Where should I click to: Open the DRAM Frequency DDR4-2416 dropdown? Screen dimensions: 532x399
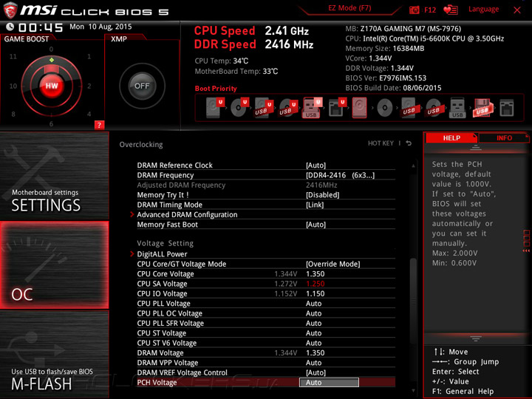pyautogui.click(x=341, y=175)
